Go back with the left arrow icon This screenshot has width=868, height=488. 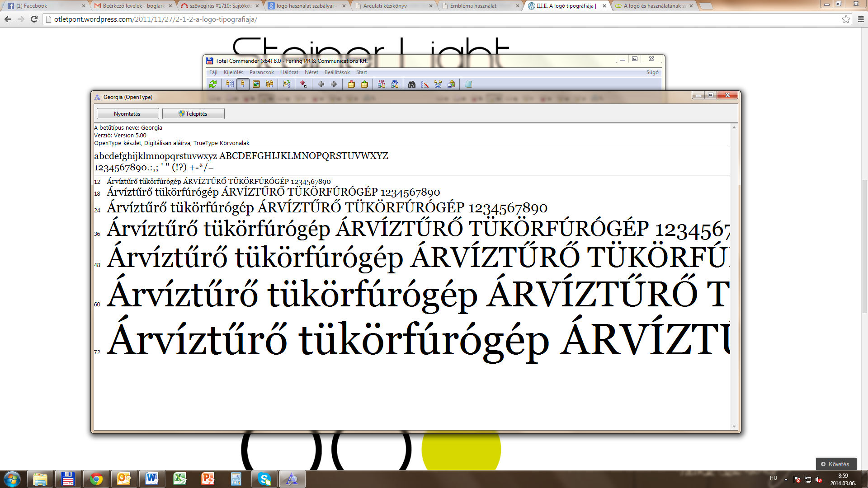(x=321, y=84)
